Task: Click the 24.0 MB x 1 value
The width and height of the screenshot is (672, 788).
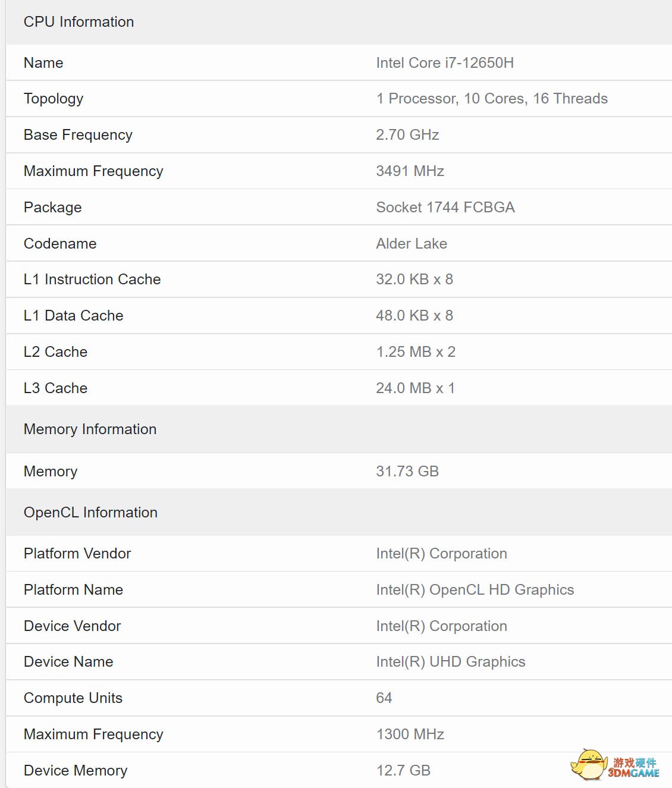Action: 415,388
